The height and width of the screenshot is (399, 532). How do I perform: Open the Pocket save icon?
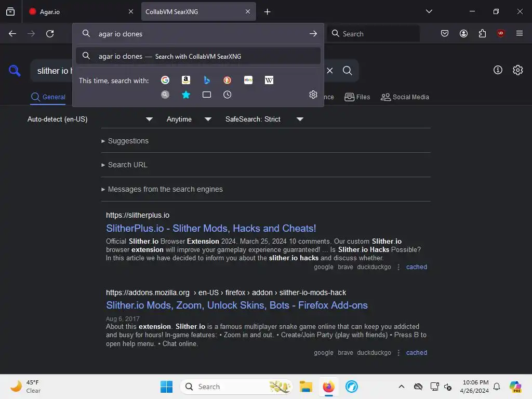tap(445, 33)
